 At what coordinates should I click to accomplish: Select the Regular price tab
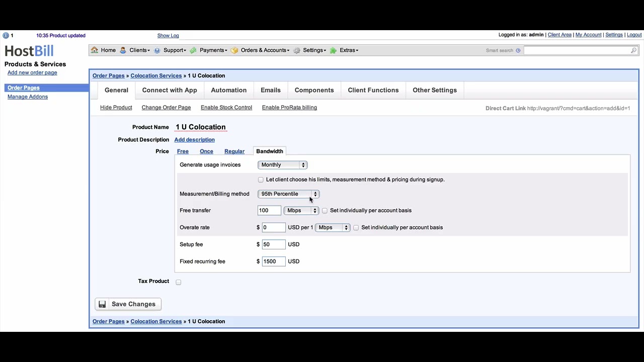(x=234, y=151)
